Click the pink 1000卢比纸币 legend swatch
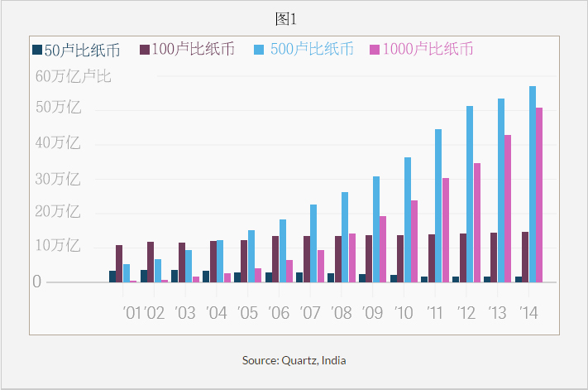 click(375, 50)
